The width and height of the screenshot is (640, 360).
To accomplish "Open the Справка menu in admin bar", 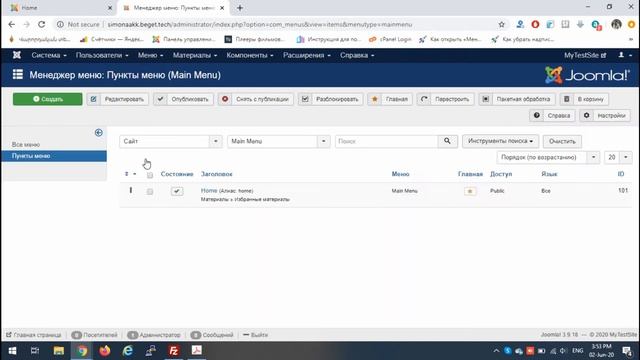I will click(357, 55).
